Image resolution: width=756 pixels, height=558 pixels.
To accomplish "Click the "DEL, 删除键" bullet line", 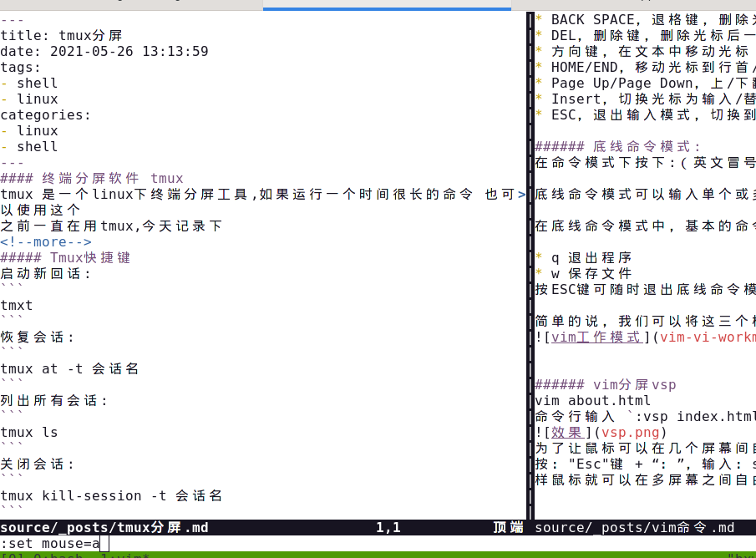I will (646, 36).
